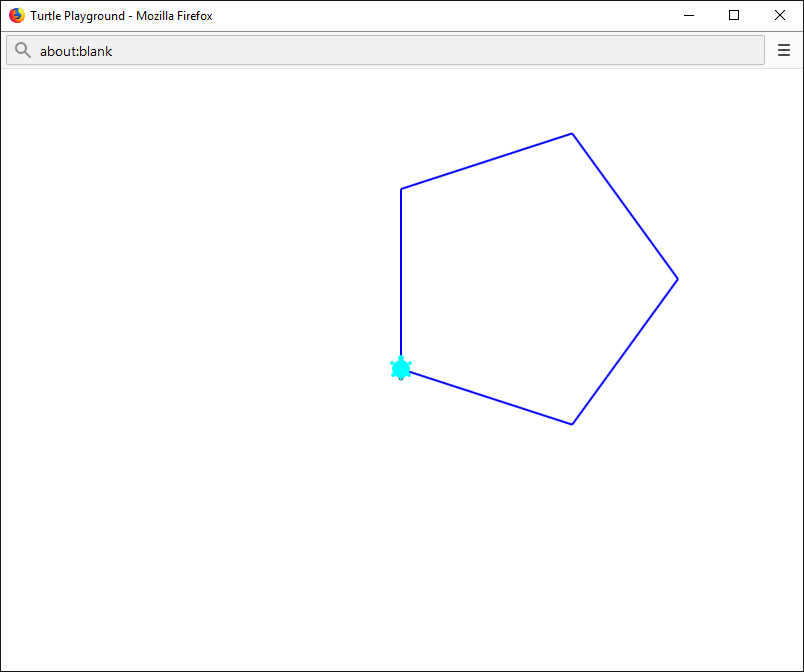Open the hamburger menu icon
804x672 pixels.
pos(783,50)
